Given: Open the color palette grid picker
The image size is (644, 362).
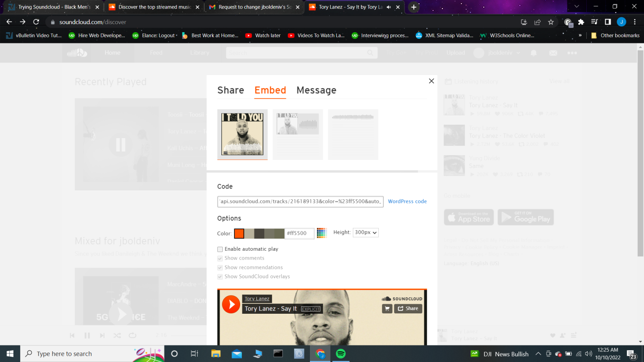Looking at the screenshot, I should click(322, 233).
